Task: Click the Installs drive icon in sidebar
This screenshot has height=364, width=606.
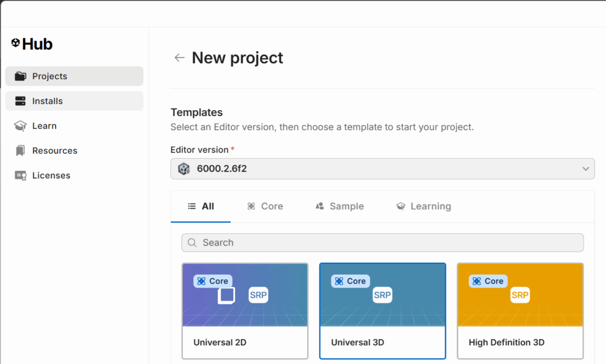Action: [x=21, y=101]
